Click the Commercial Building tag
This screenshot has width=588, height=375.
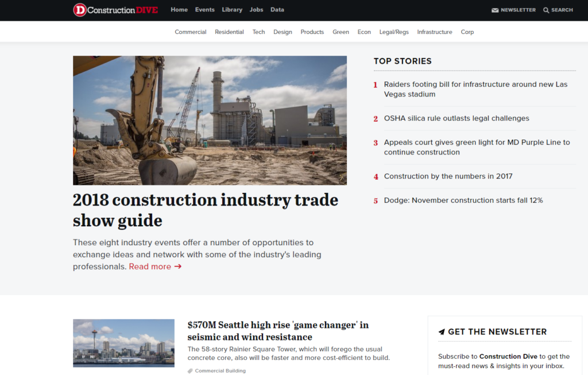click(x=220, y=371)
